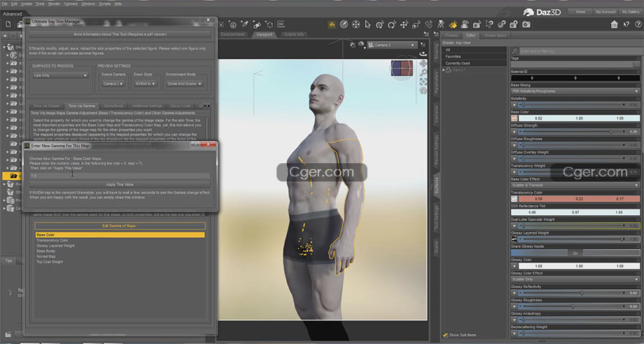This screenshot has width=644, height=344.
Task: Open the Render menu
Action: point(54,4)
